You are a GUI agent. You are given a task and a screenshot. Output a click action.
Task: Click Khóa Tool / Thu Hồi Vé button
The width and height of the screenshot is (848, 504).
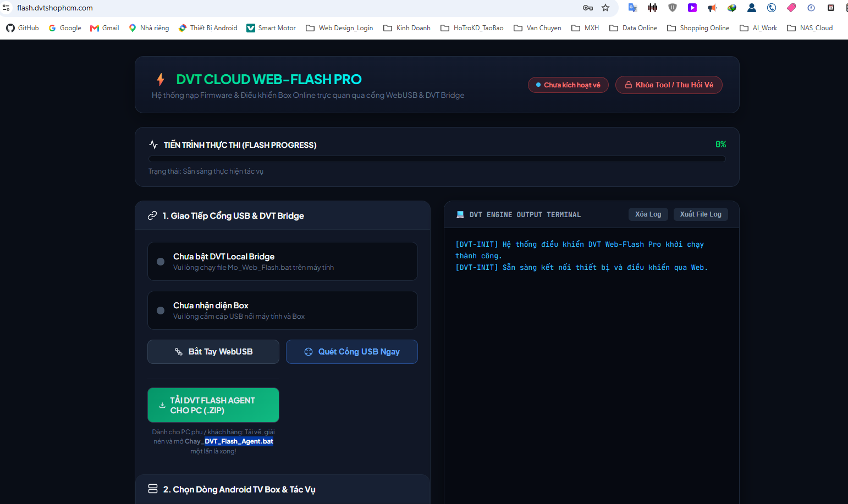pyautogui.click(x=669, y=85)
